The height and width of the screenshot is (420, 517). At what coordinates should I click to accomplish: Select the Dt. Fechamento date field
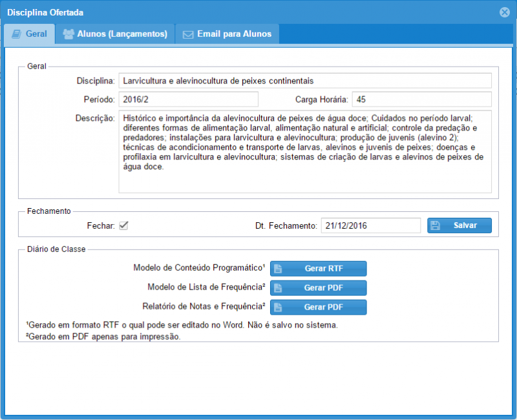370,226
